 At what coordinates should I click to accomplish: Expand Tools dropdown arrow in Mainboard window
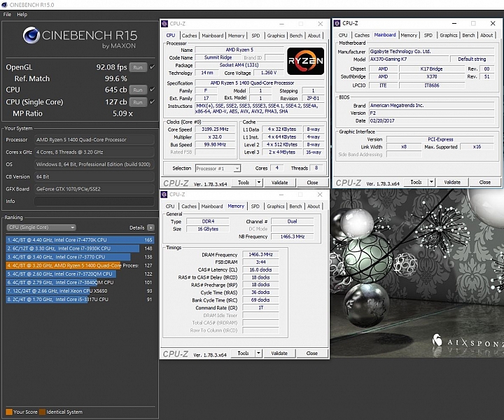[432, 182]
